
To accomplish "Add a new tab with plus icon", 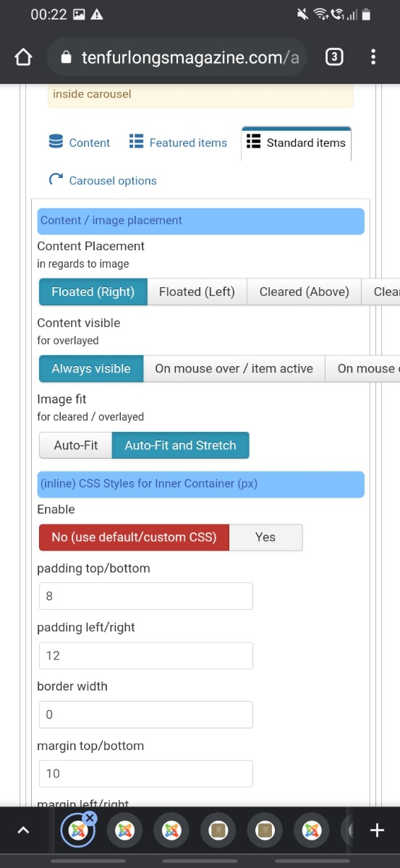I will 377,830.
